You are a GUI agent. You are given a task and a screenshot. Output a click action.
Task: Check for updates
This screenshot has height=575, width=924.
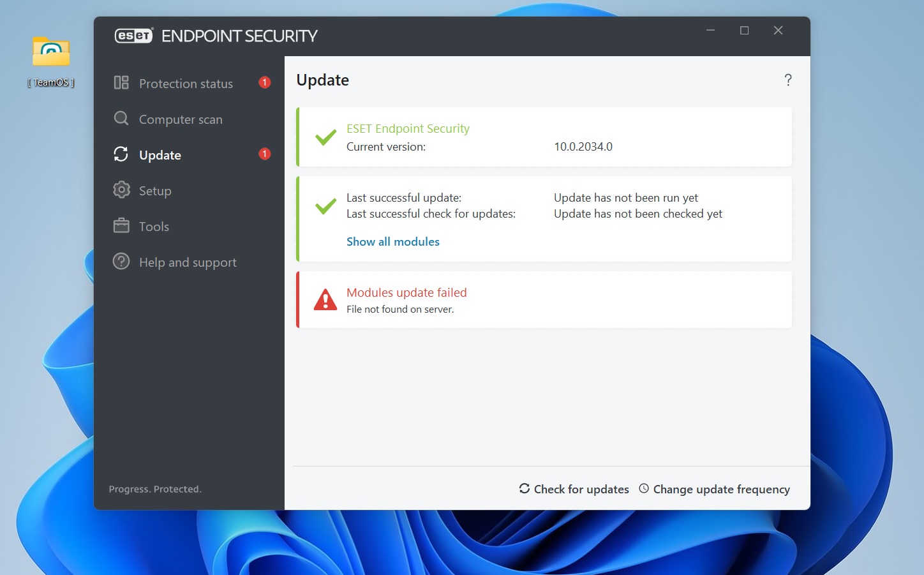pyautogui.click(x=574, y=489)
